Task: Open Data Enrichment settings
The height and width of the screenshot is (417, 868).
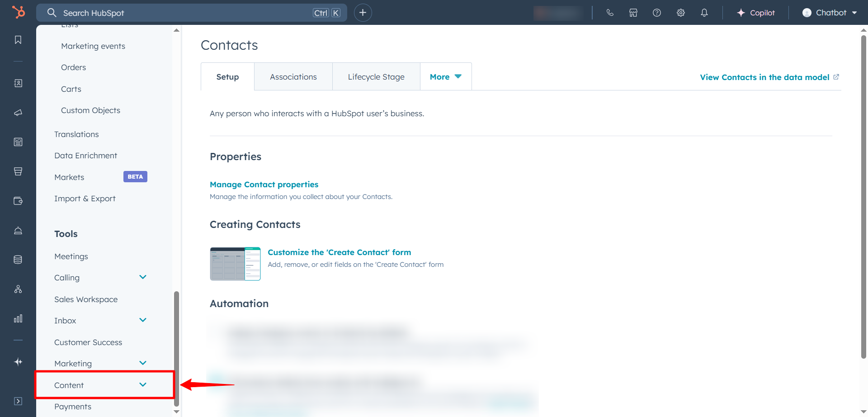Action: pyautogui.click(x=85, y=156)
